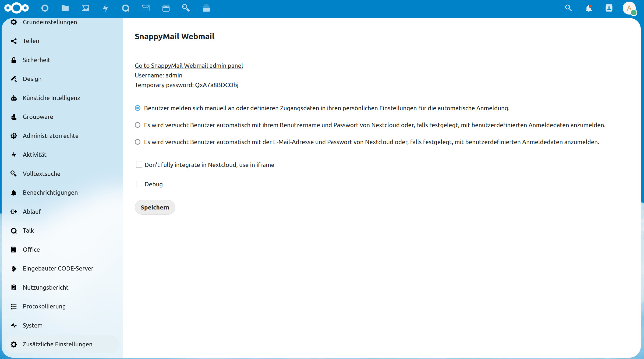Select auto-login with E-Mail-Adresse radio option
644x359 pixels.
(138, 142)
